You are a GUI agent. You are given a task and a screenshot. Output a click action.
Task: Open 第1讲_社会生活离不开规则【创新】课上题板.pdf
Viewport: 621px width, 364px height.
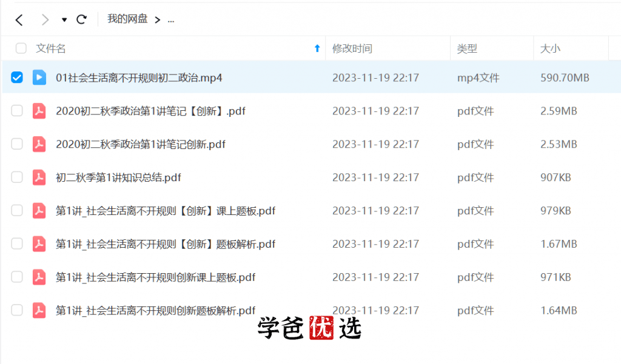click(x=166, y=211)
